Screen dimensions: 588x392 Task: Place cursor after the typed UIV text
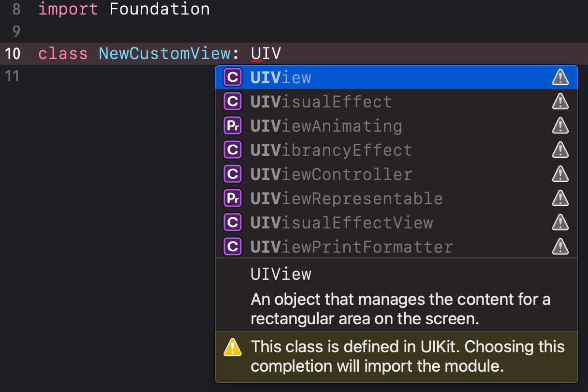[281, 53]
